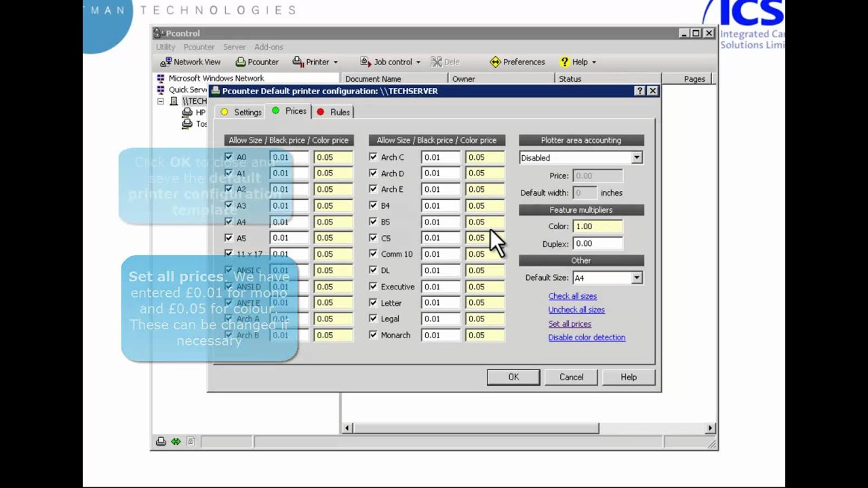Select the Prices tab

click(289, 111)
